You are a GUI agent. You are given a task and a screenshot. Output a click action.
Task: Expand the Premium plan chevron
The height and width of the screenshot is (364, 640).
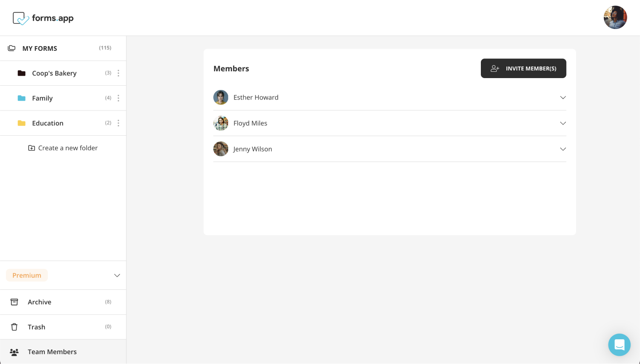pyautogui.click(x=117, y=275)
